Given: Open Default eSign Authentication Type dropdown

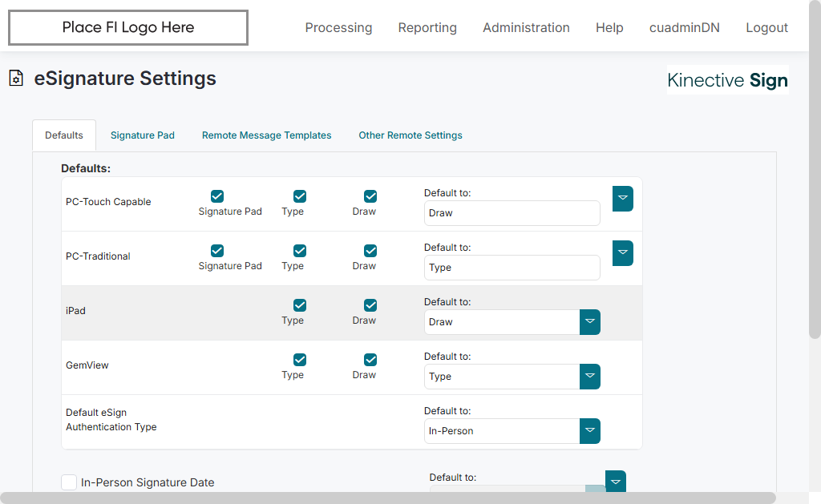Looking at the screenshot, I should (x=589, y=431).
